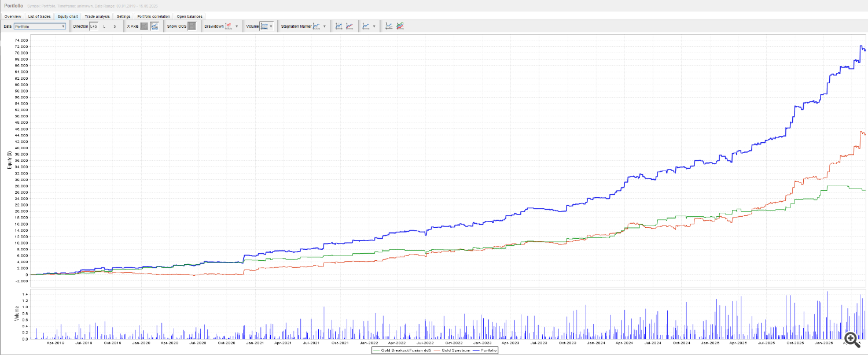Select the Equity chart tab
Viewport: 868px width, 355px height.
pos(68,16)
